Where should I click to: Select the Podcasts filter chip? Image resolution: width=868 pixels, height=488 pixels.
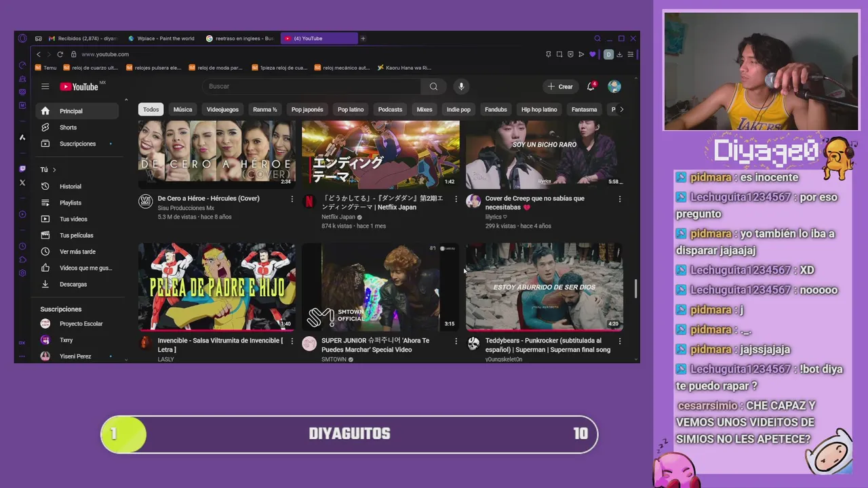[x=390, y=109]
